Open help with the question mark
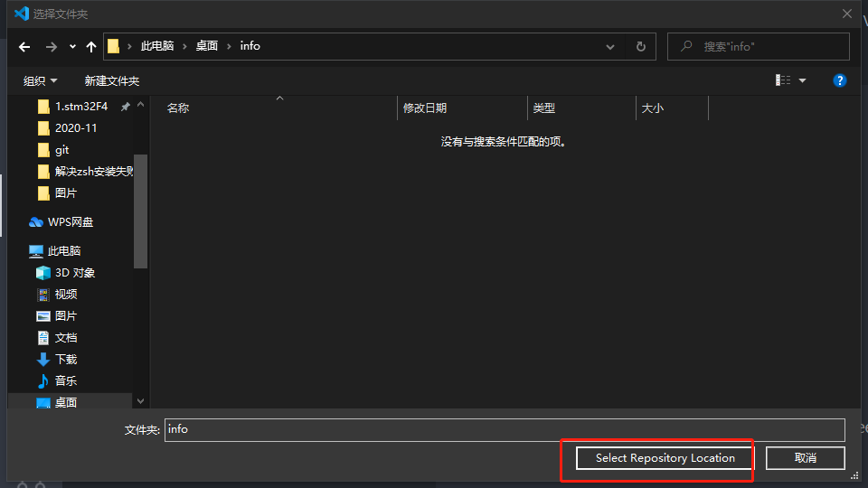This screenshot has width=868, height=488. click(840, 80)
